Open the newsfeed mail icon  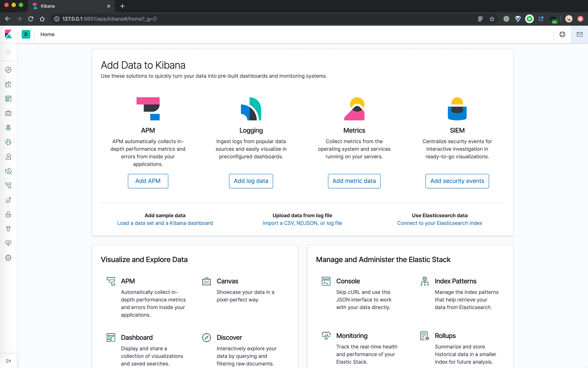[x=580, y=34]
